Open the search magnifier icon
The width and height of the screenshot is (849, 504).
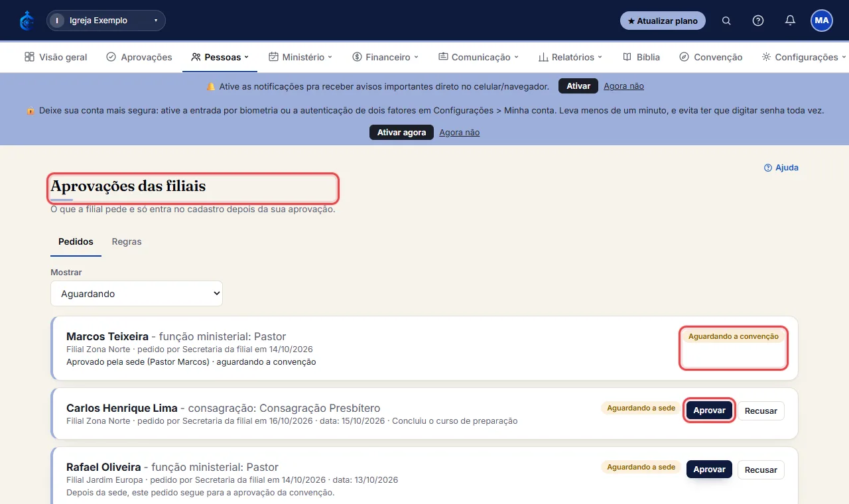click(x=726, y=21)
